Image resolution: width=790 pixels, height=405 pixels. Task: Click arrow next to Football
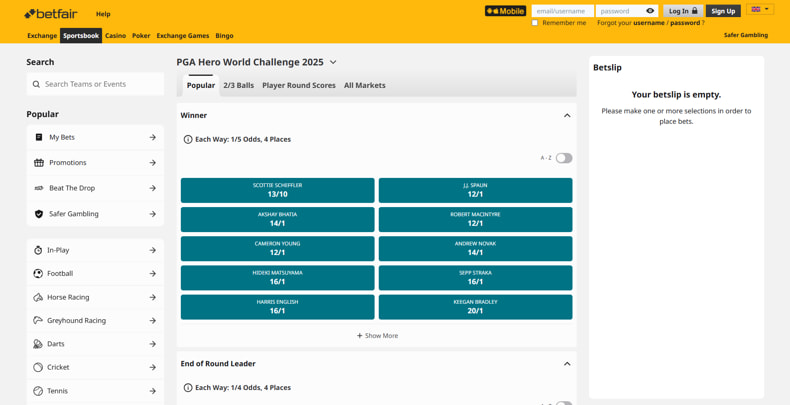click(x=153, y=274)
